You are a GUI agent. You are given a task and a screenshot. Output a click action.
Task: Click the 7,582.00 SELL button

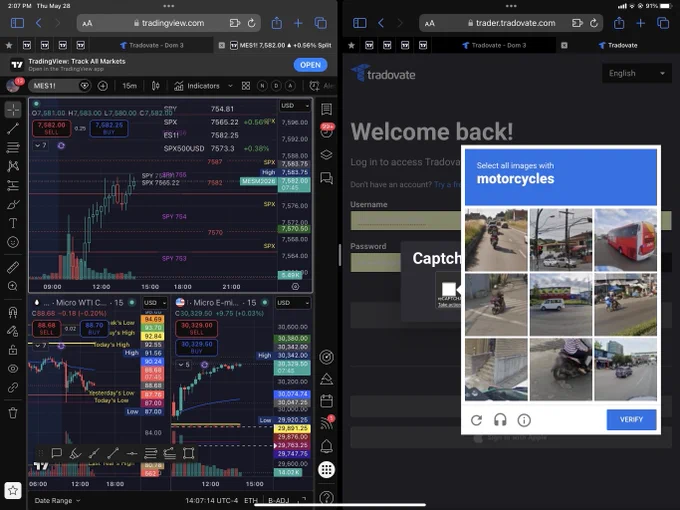point(51,128)
